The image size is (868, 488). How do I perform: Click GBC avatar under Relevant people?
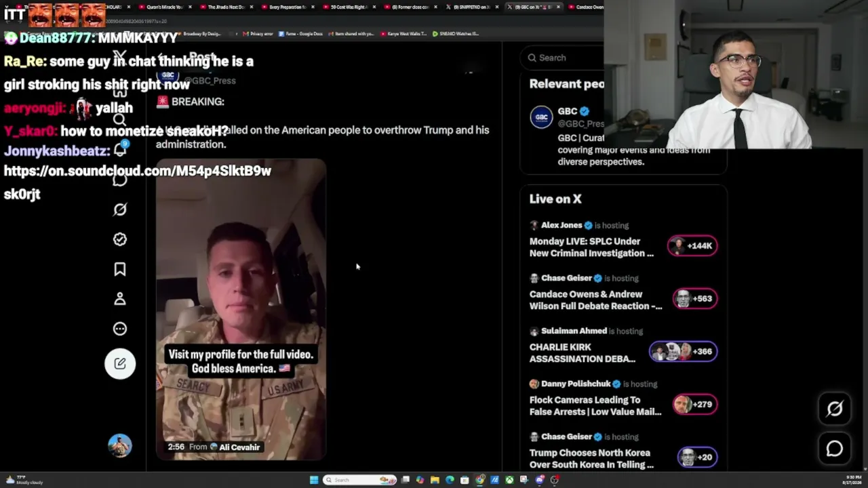click(541, 117)
